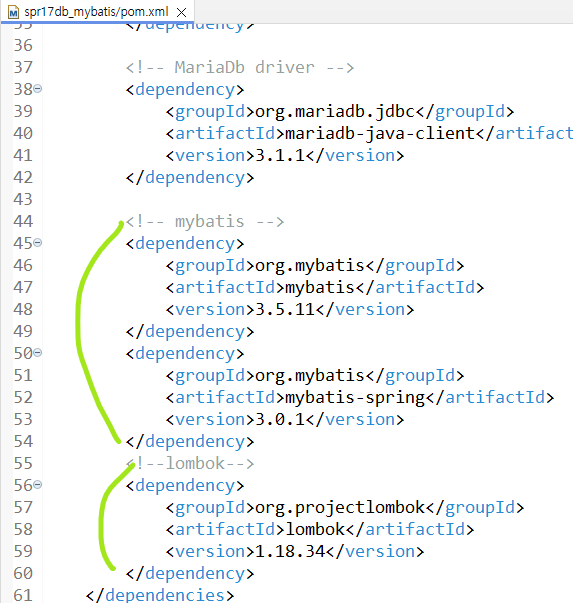This screenshot has height=603, width=573.
Task: Click the opening dependency tag on line 38
Action: point(185,90)
